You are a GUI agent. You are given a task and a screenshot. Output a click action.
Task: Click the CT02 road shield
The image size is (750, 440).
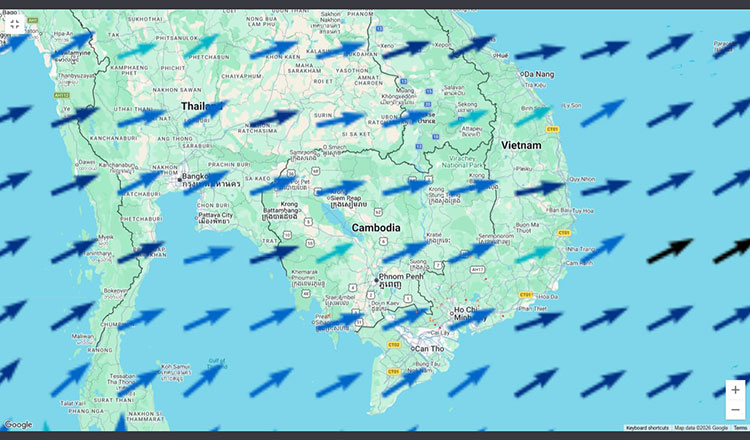[x=394, y=345]
